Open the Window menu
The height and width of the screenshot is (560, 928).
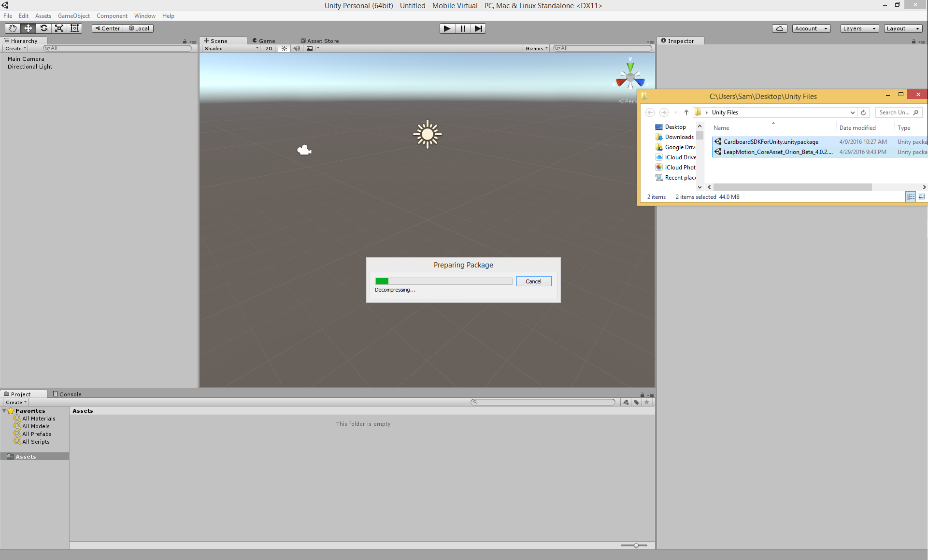pos(145,16)
